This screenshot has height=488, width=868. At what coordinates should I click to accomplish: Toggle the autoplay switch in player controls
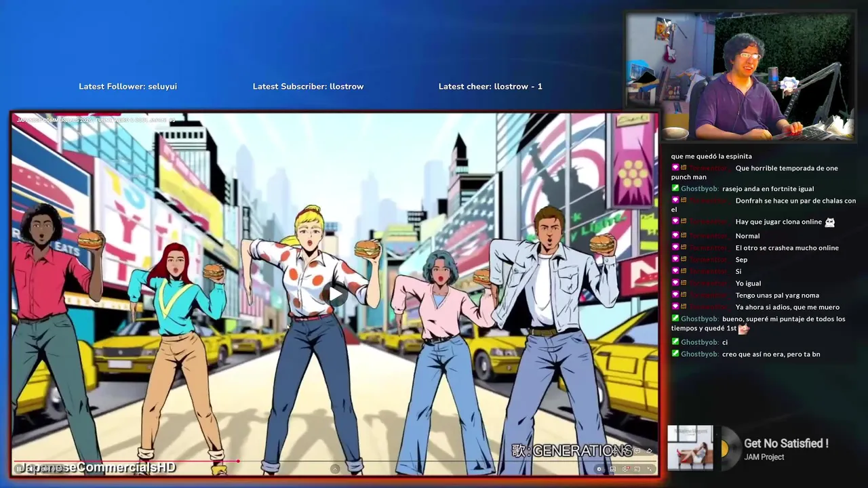coord(599,469)
